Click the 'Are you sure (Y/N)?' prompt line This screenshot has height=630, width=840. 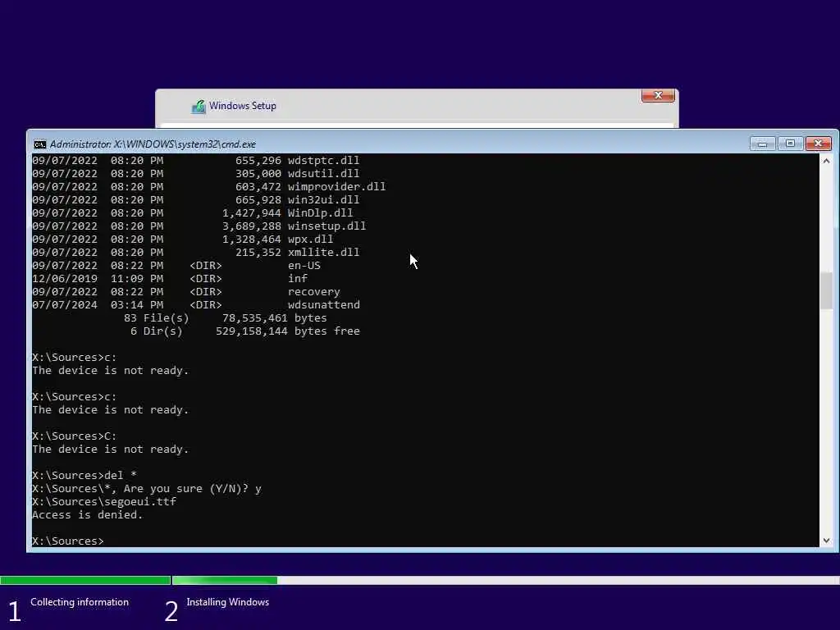point(146,489)
